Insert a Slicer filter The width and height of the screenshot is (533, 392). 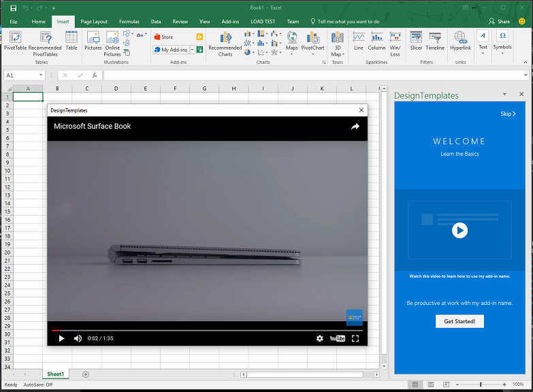[416, 40]
